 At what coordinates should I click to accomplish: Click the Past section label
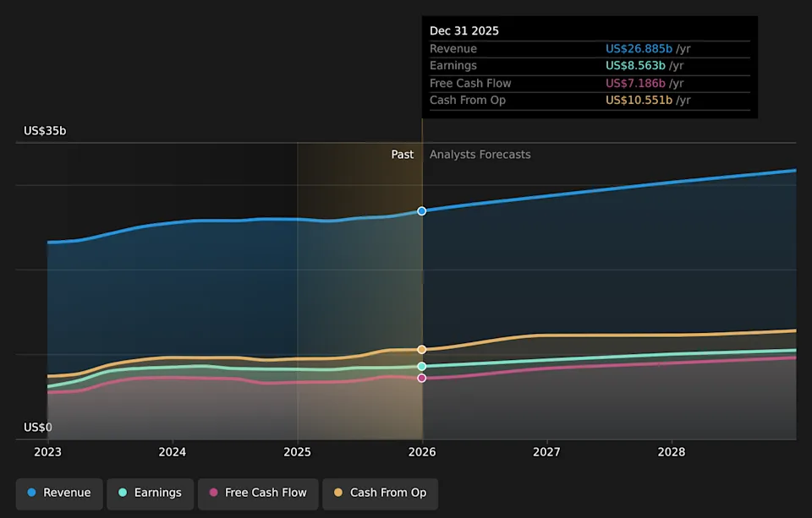[x=402, y=155]
